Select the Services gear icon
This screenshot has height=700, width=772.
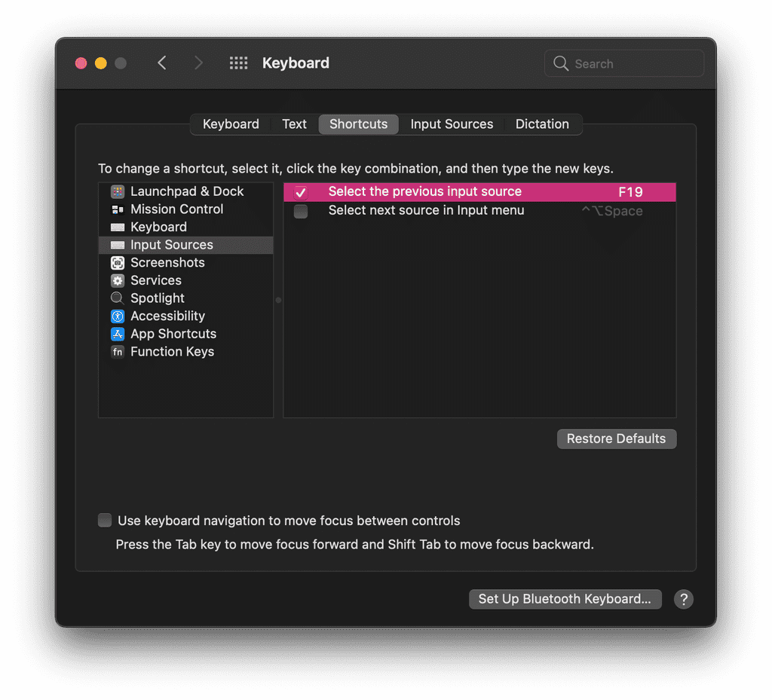[x=118, y=280]
